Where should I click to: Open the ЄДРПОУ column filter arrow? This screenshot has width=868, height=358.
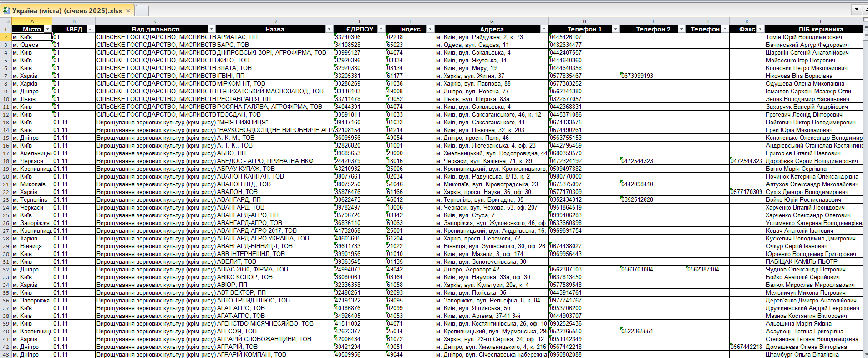381,29
